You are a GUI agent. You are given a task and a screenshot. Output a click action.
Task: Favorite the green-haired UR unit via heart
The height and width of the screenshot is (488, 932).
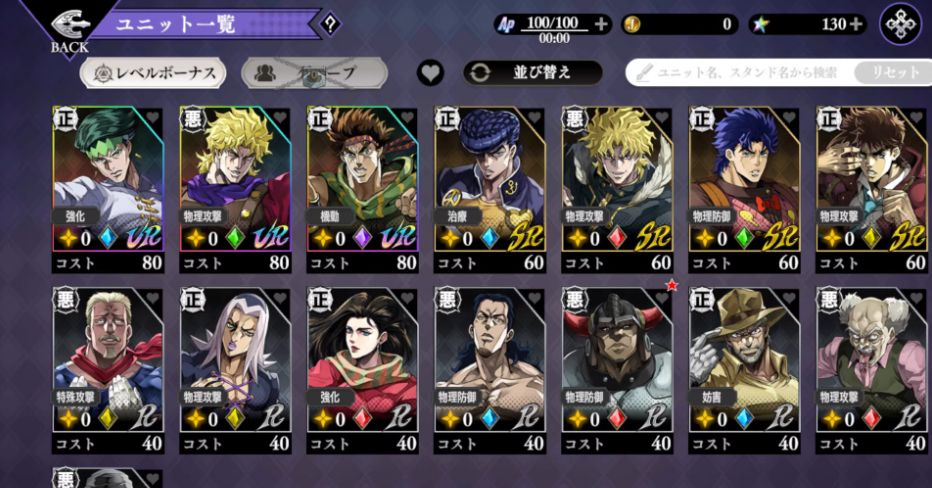153,118
